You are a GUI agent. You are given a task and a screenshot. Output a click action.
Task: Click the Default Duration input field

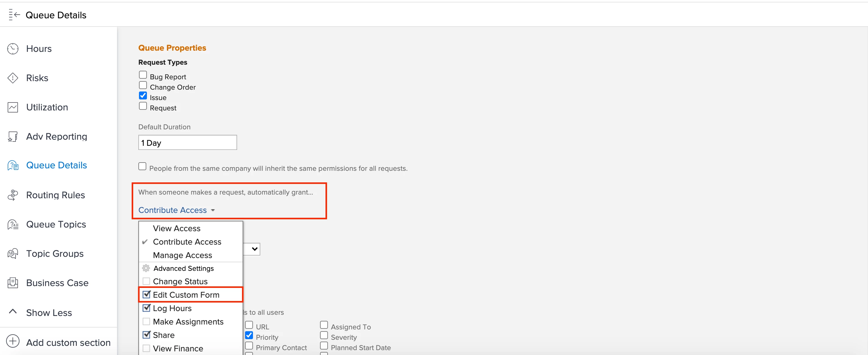187,143
